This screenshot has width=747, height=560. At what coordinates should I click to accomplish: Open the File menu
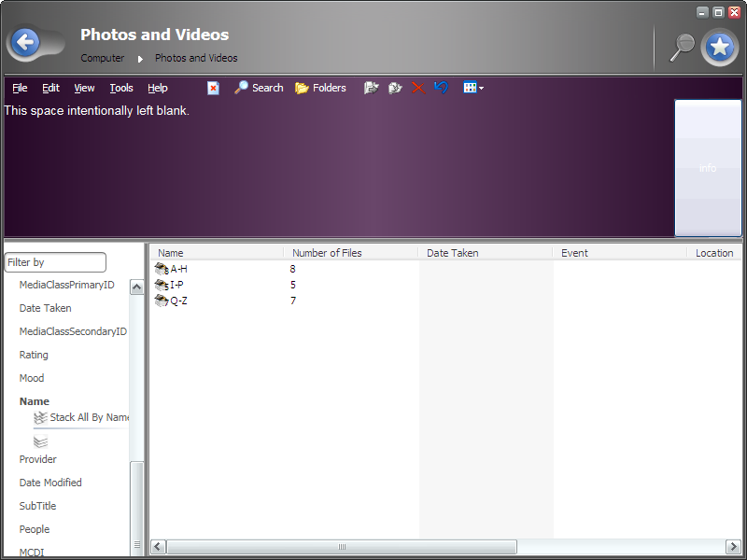pos(20,88)
